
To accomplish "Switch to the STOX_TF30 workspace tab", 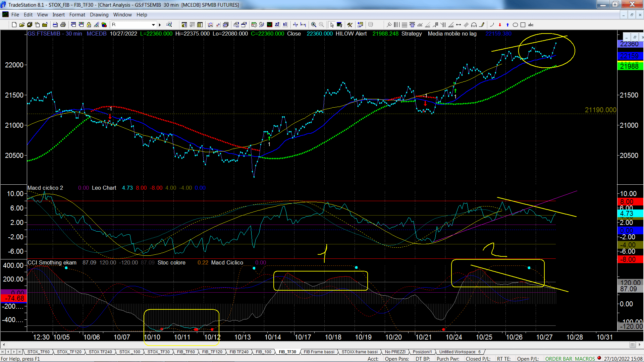I will pos(158,352).
